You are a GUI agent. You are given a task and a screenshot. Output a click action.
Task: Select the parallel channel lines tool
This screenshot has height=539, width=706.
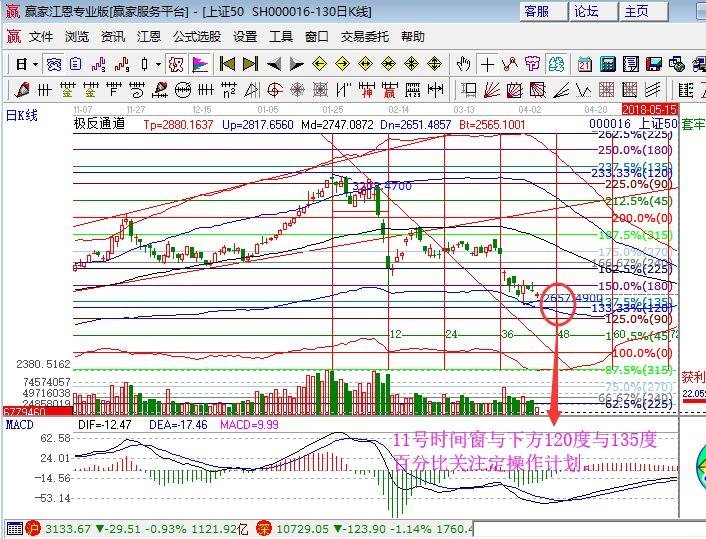click(x=652, y=91)
